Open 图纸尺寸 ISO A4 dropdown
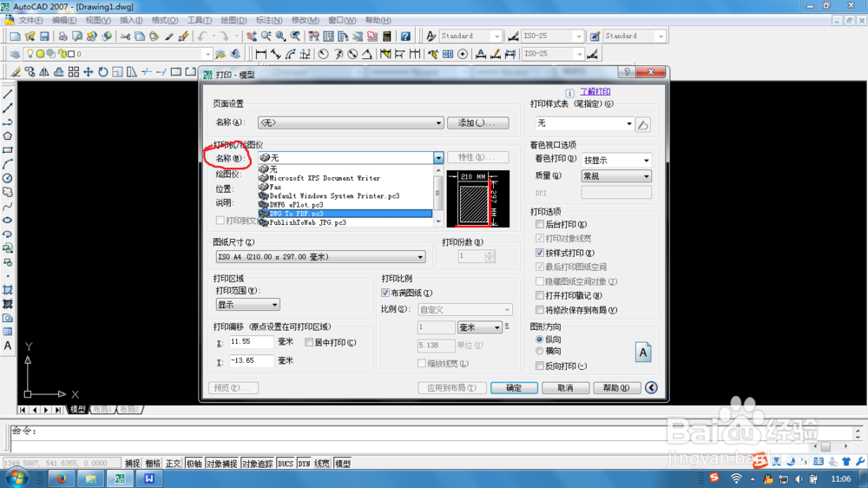Screen dimensions: 868x488 click(320, 257)
